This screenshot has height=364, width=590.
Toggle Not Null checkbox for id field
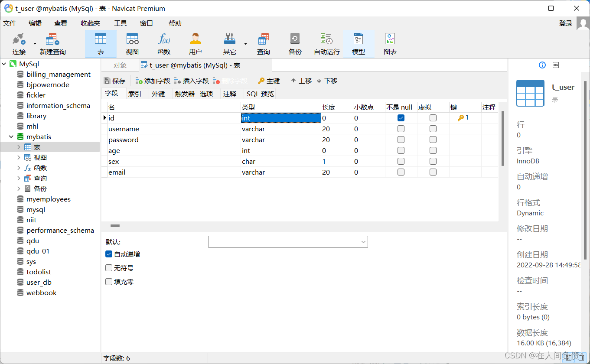coord(401,118)
